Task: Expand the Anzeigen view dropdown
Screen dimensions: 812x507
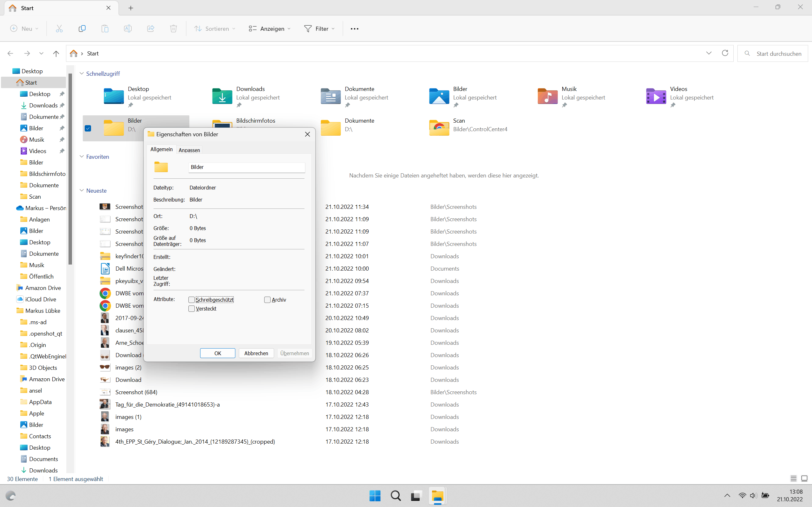Action: 270,29
